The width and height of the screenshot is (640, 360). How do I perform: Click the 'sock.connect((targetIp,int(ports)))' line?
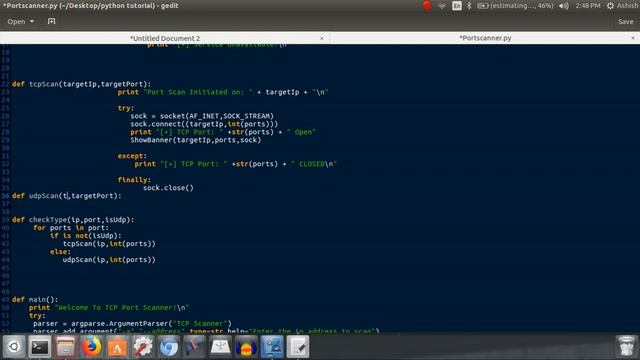tap(204, 124)
